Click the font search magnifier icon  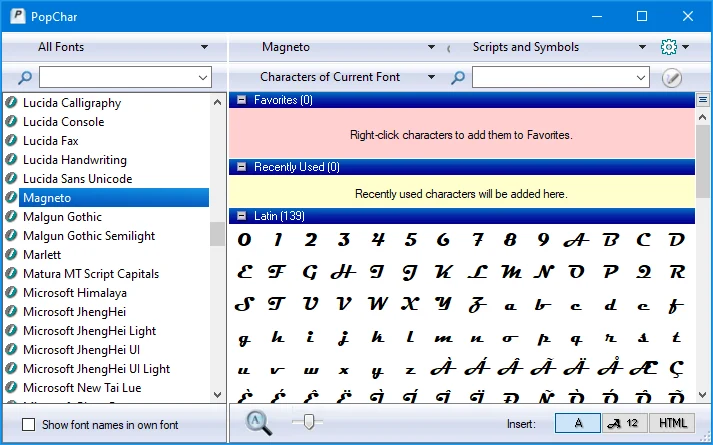[x=25, y=77]
